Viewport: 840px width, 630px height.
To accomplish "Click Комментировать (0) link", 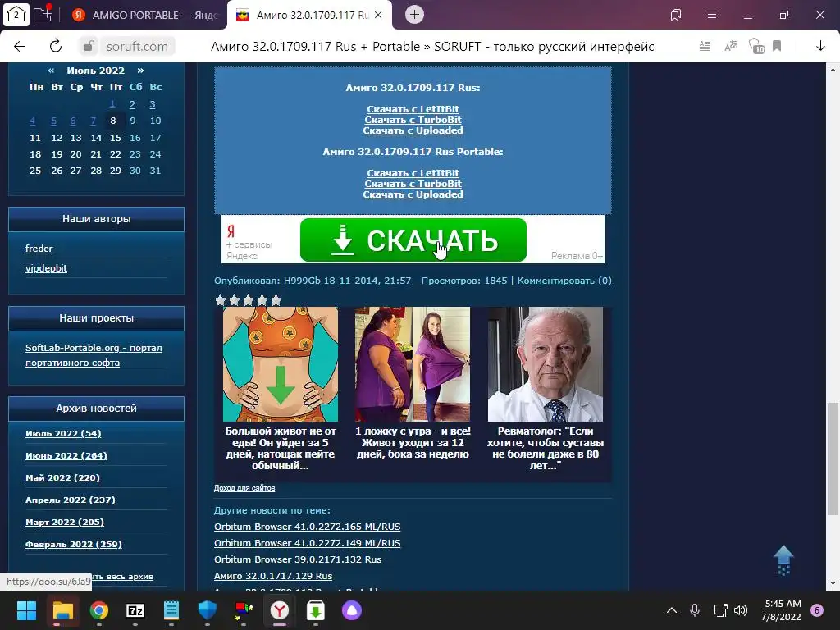I will (564, 281).
